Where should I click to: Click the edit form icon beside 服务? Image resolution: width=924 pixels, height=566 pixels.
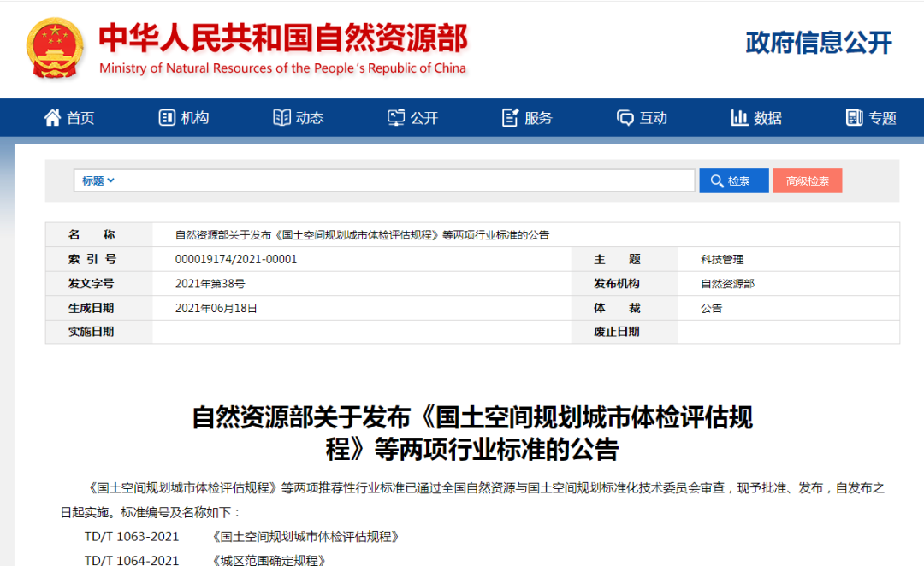[x=510, y=118]
